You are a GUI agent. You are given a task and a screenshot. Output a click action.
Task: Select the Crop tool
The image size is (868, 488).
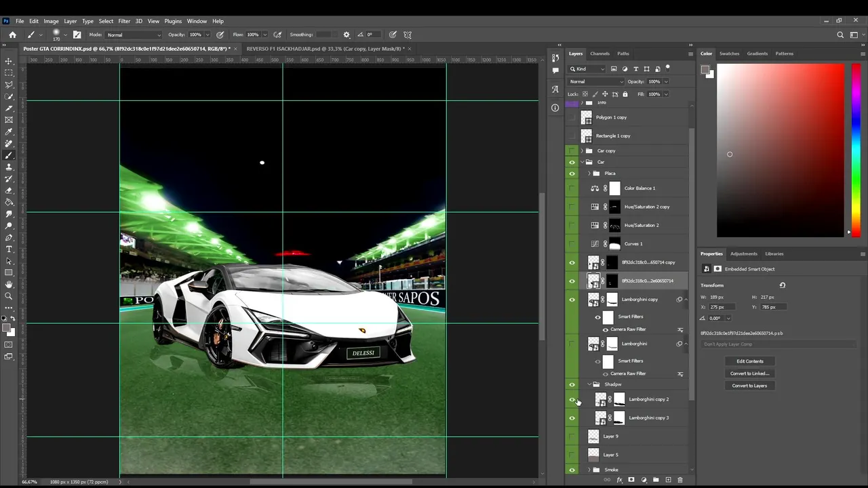pyautogui.click(x=9, y=108)
